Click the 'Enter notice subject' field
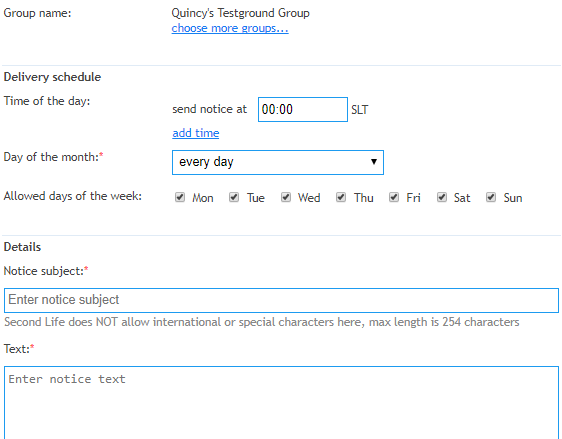 point(281,300)
